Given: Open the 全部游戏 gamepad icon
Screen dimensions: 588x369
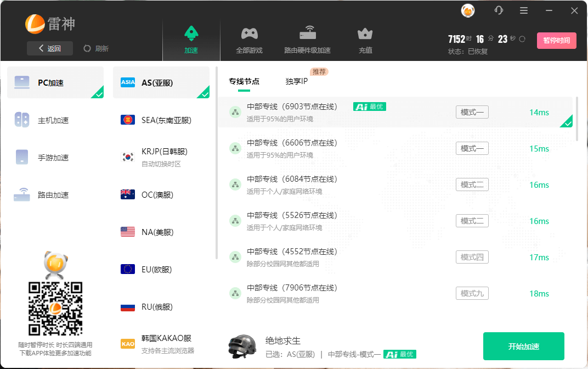Looking at the screenshot, I should click(x=249, y=34).
